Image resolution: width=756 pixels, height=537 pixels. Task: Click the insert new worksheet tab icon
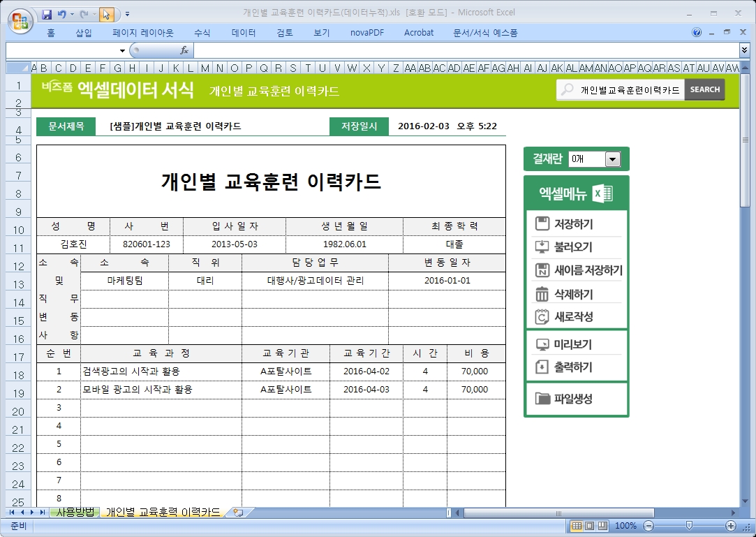[x=239, y=513]
